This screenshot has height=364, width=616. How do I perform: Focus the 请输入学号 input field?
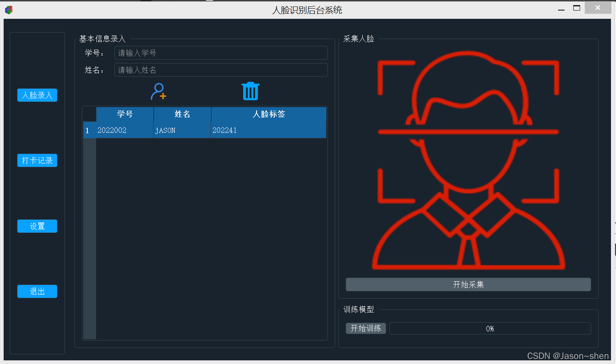(x=221, y=53)
